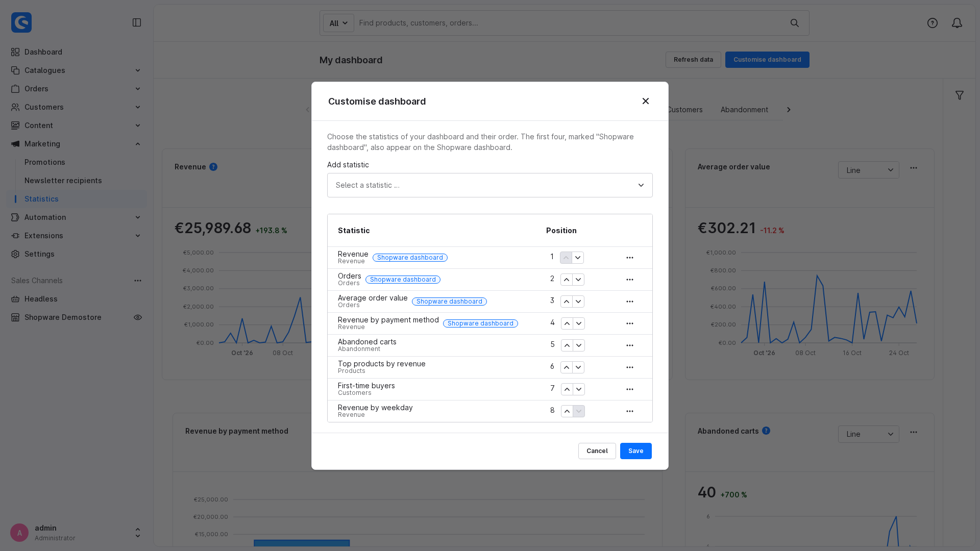Move Revenue statistic down
This screenshot has width=980, height=551.
pyautogui.click(x=578, y=258)
